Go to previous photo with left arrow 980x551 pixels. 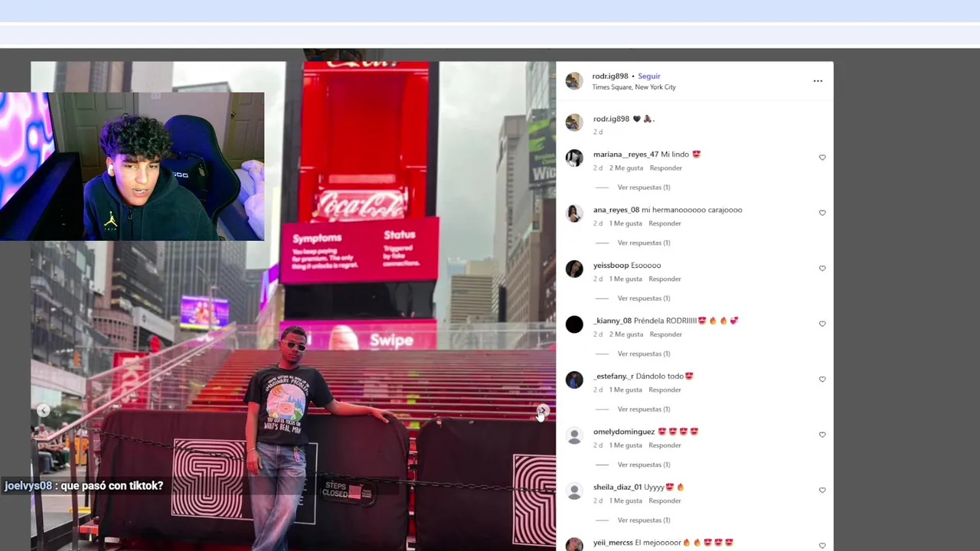(44, 411)
